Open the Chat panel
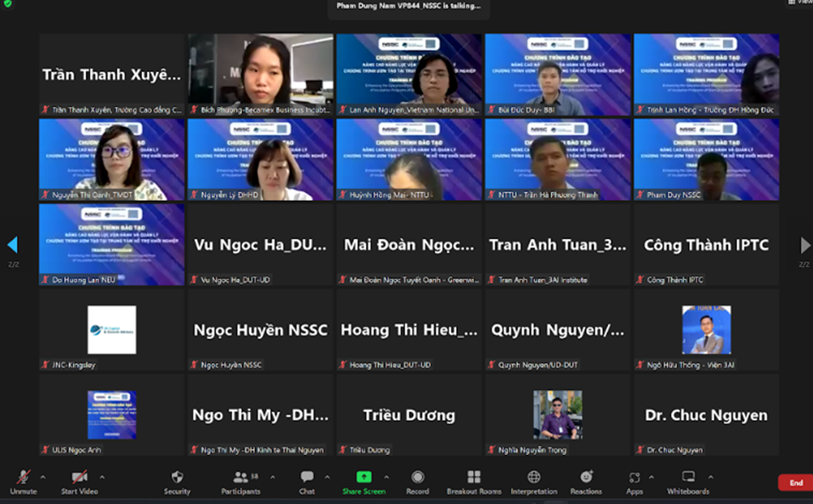Image resolution: width=813 pixels, height=504 pixels. click(x=307, y=478)
